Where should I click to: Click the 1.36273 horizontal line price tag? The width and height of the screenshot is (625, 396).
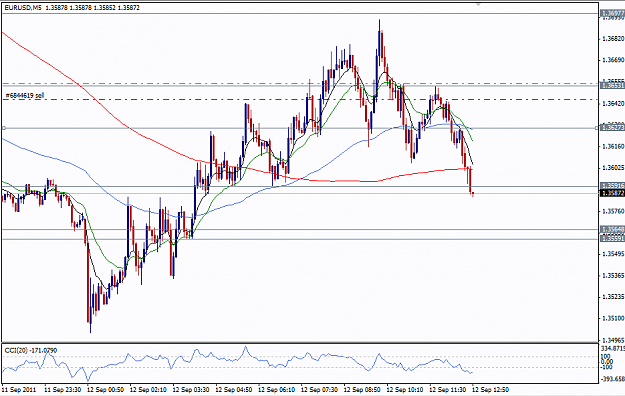pyautogui.click(x=612, y=128)
